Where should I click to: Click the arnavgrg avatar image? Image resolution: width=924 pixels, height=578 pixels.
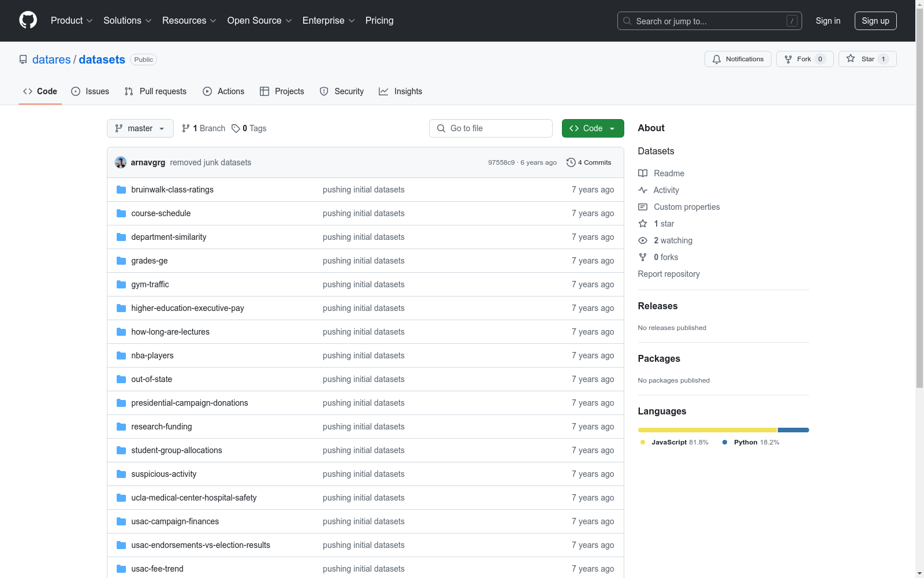(121, 162)
